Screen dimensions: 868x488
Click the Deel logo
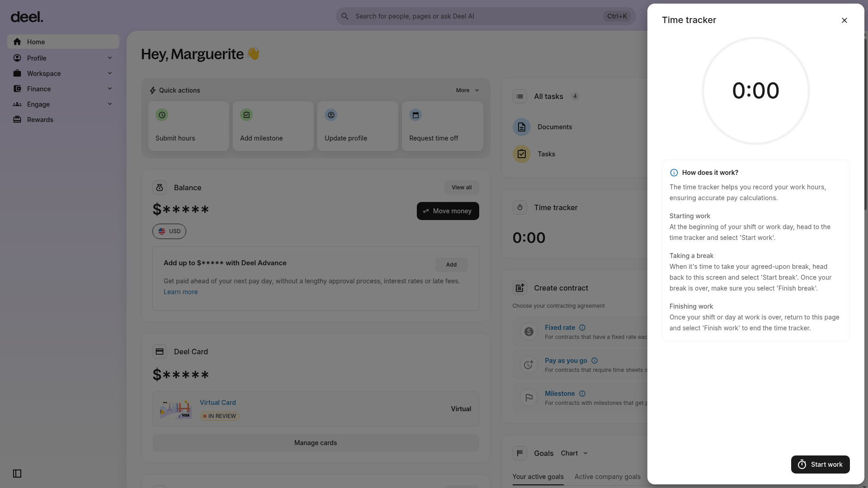coord(27,17)
